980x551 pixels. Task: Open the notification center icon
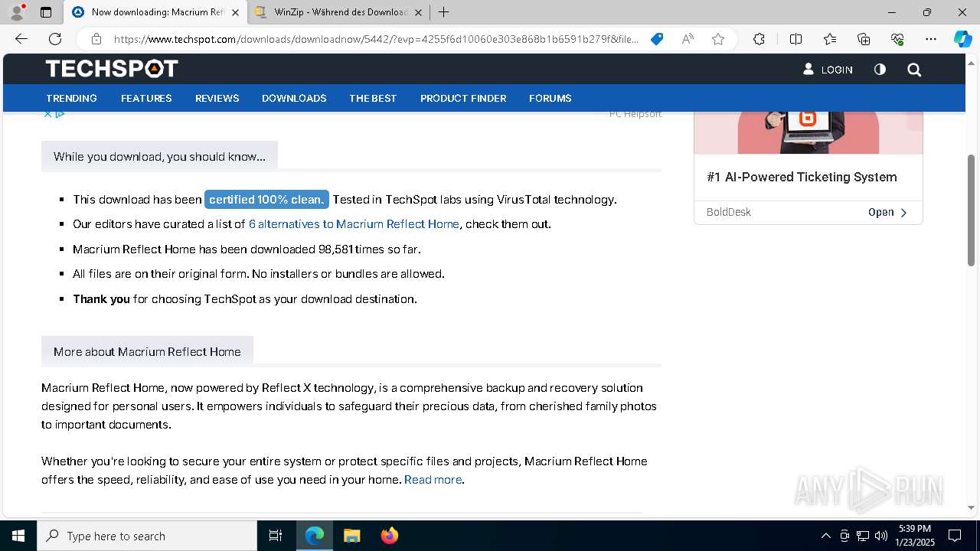[x=955, y=536]
